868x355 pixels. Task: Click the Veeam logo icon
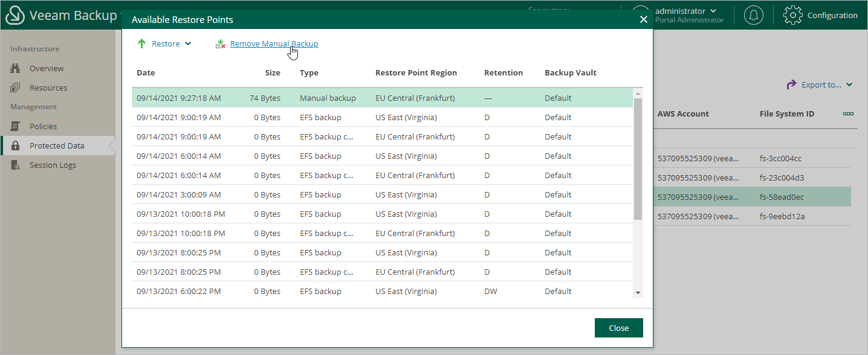[15, 15]
